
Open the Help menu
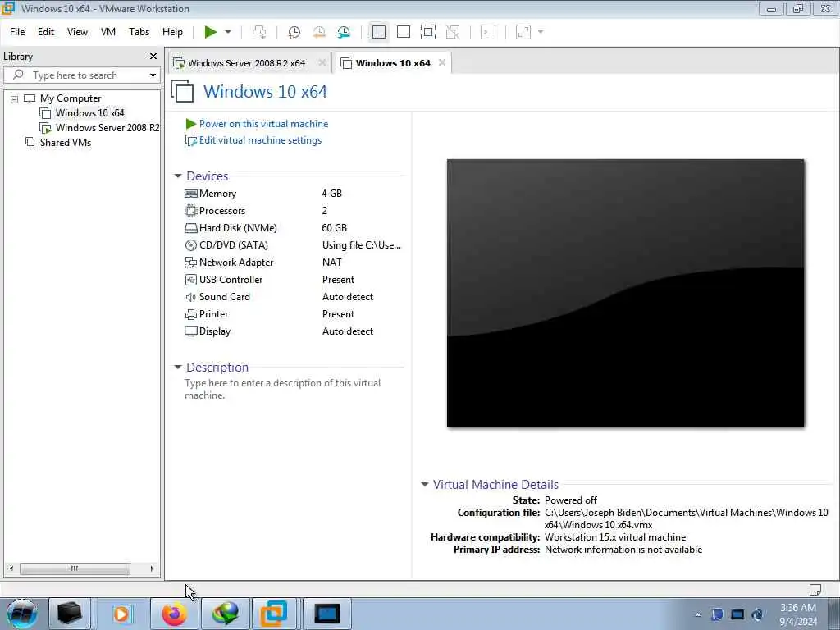pos(172,32)
